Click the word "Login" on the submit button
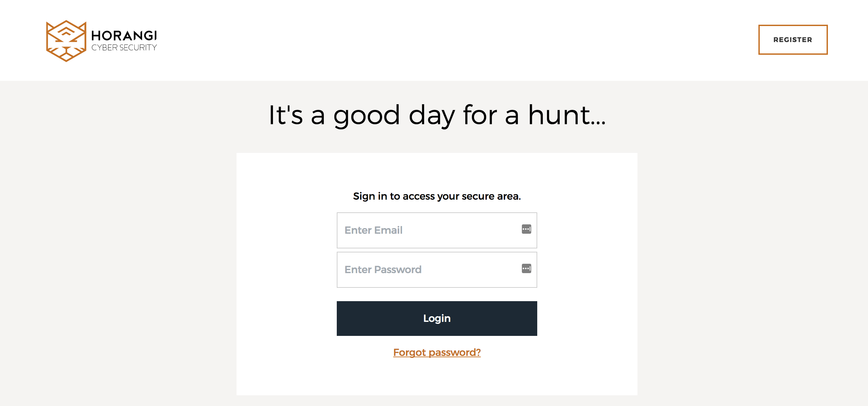This screenshot has width=868, height=406. [x=437, y=318]
